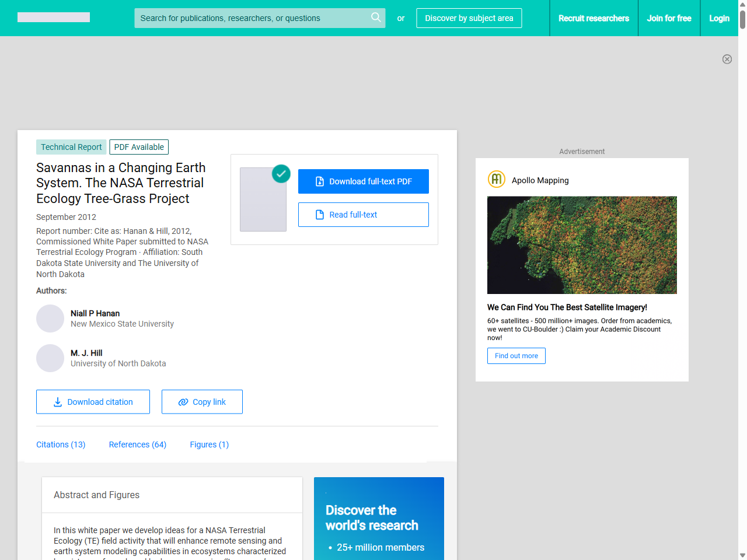This screenshot has width=747, height=560.
Task: Click the site logo in header
Action: 54,17
